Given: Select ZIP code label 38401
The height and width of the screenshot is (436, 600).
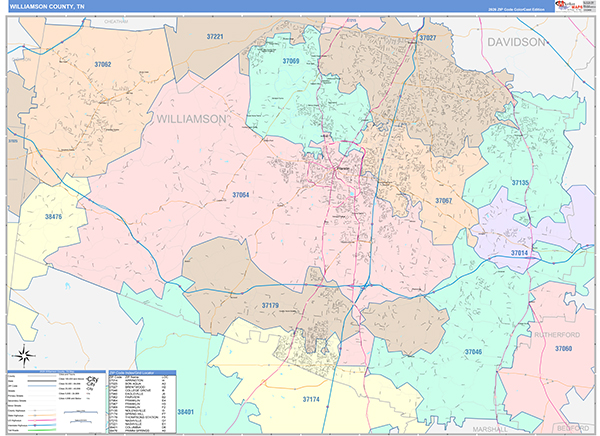Looking at the screenshot, I should 186,412.
